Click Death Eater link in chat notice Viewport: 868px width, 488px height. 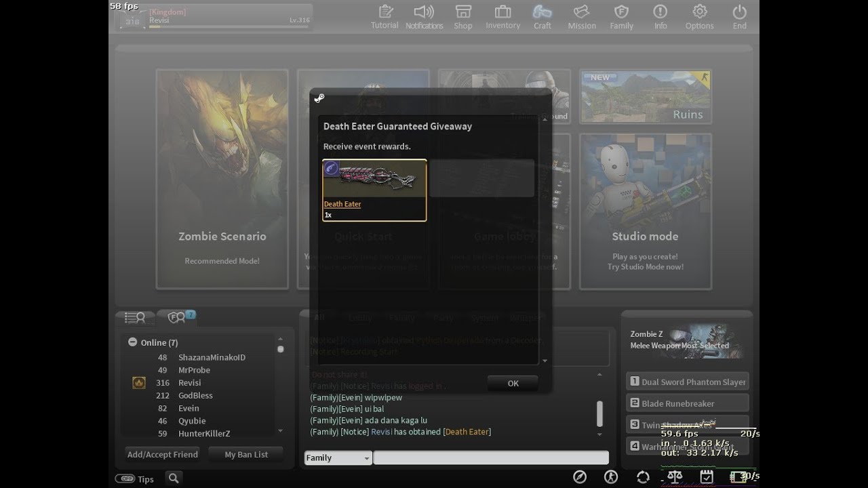467,432
